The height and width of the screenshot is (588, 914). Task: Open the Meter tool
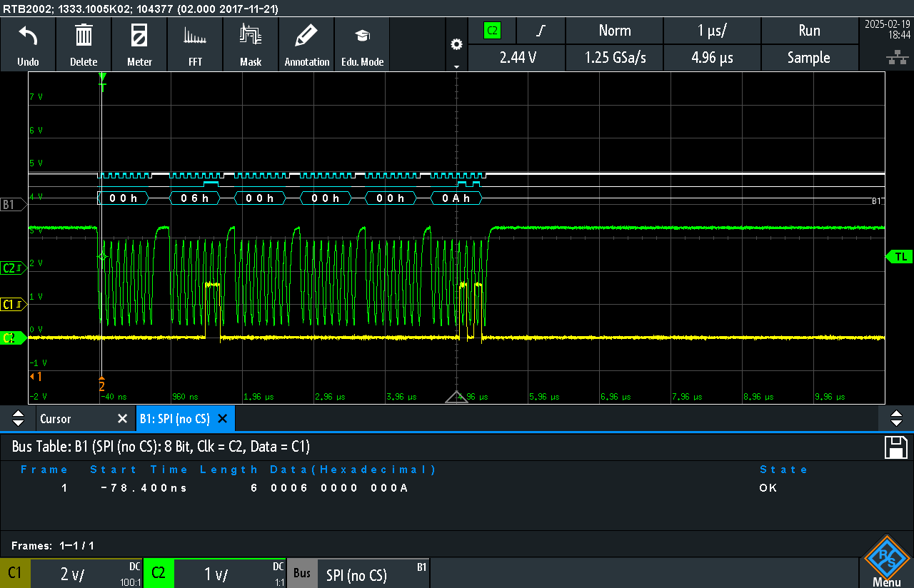(139, 44)
